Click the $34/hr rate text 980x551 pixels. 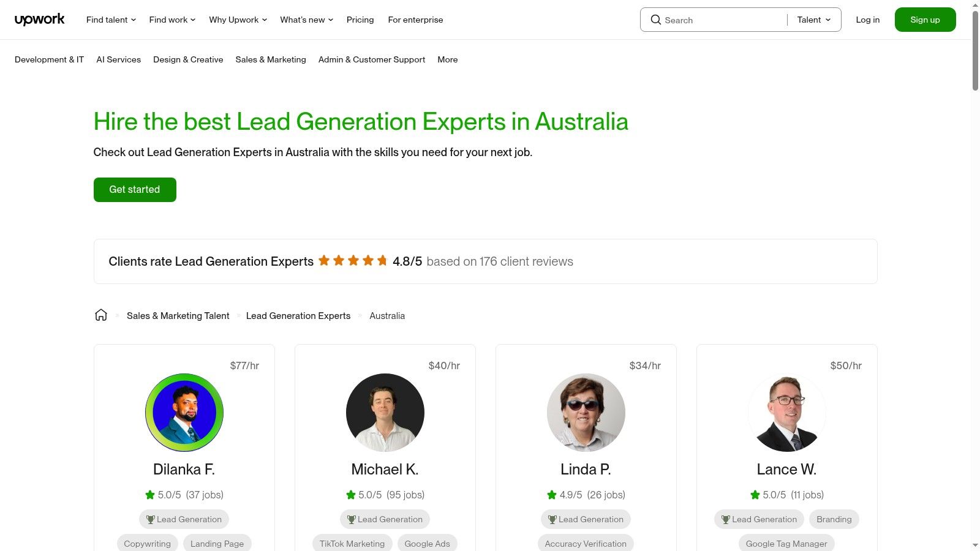645,365
